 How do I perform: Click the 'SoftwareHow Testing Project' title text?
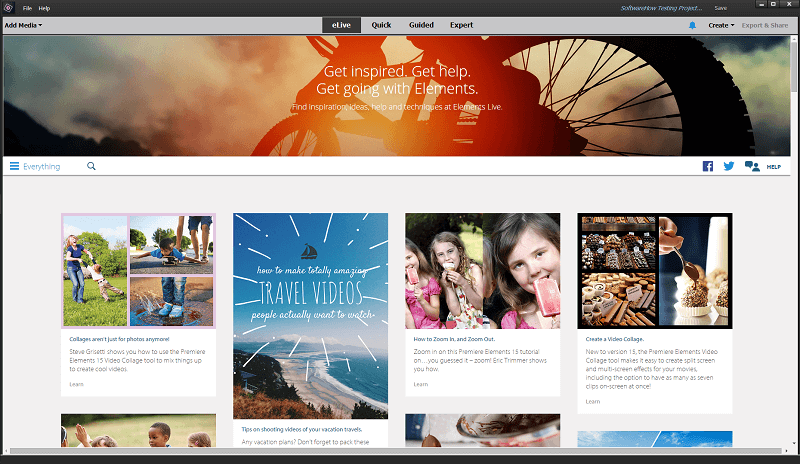pos(661,8)
